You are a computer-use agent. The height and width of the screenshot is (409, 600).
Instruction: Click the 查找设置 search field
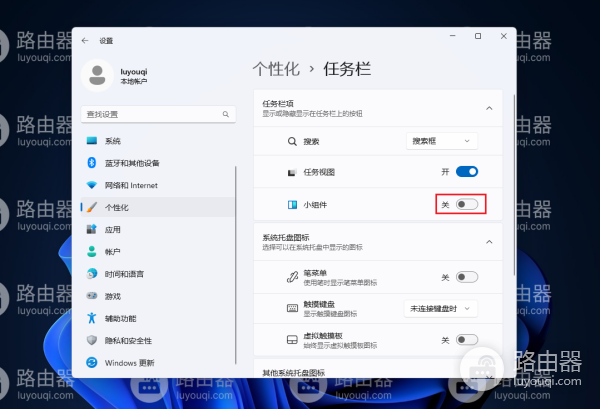[x=158, y=114]
